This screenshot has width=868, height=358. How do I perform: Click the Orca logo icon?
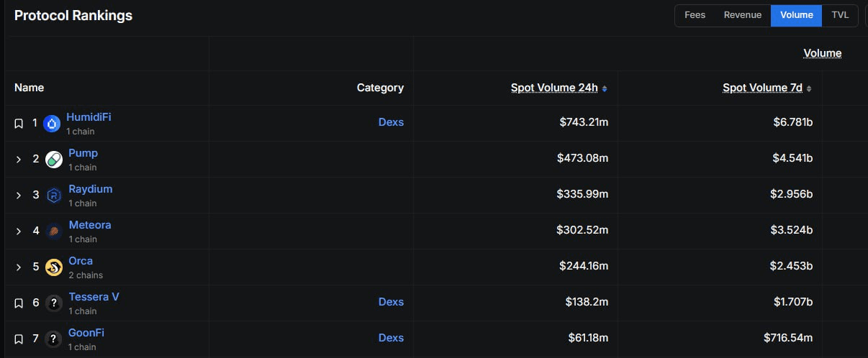(54, 267)
